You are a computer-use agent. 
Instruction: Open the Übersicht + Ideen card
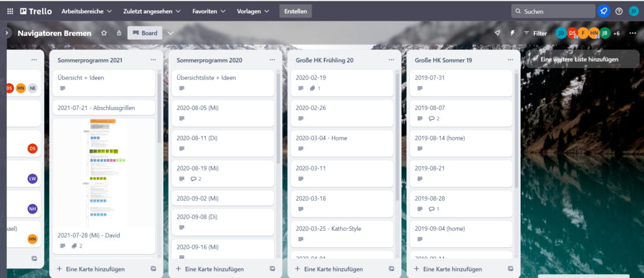click(104, 83)
